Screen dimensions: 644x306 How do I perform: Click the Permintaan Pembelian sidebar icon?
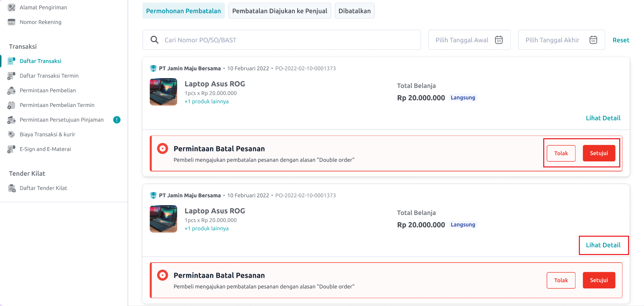pyautogui.click(x=12, y=90)
